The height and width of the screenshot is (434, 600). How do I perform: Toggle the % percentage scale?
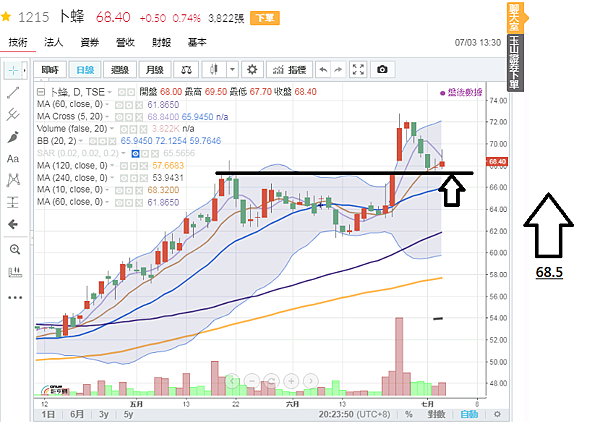tap(409, 414)
